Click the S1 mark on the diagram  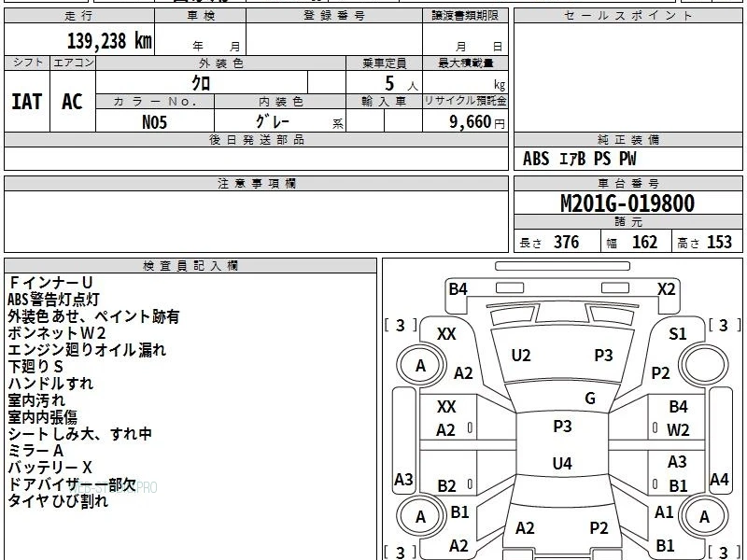(x=678, y=334)
